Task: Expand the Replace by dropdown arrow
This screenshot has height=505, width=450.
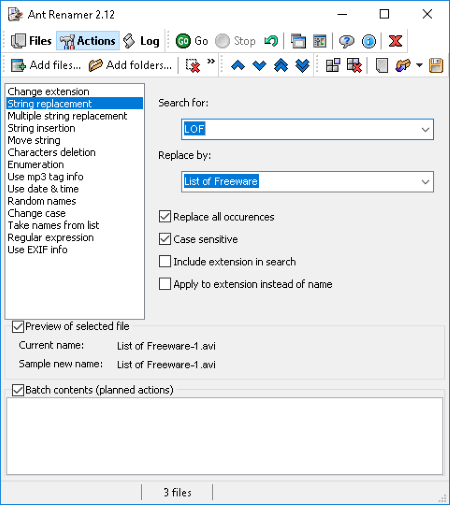Action: (425, 182)
